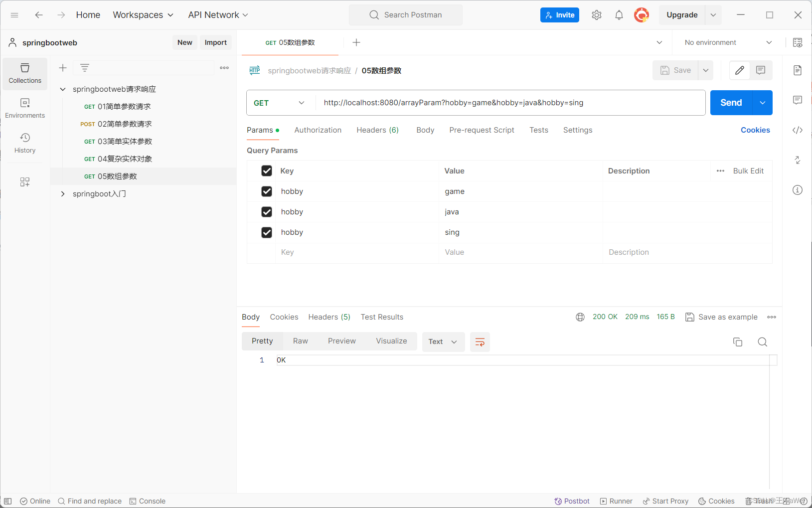Click the network globe icon

tap(580, 317)
